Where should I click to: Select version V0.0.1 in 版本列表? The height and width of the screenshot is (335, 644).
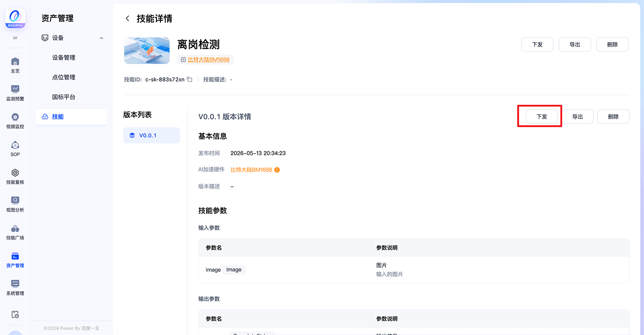(152, 135)
